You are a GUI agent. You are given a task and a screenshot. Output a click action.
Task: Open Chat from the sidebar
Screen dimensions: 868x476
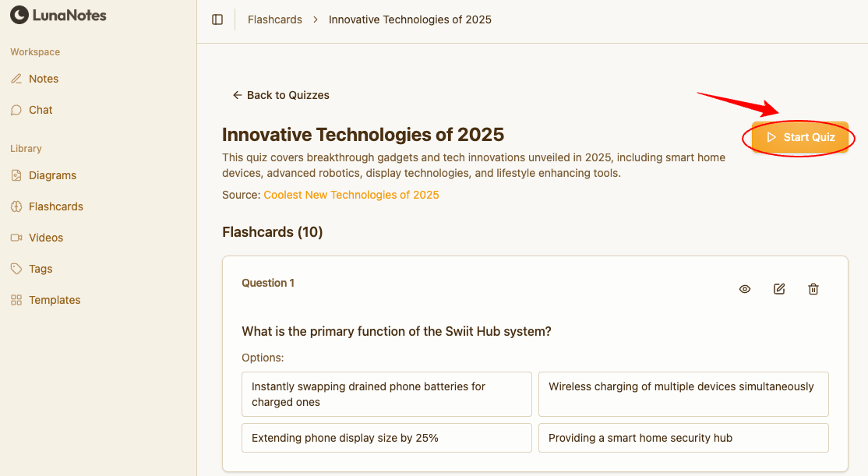click(41, 110)
